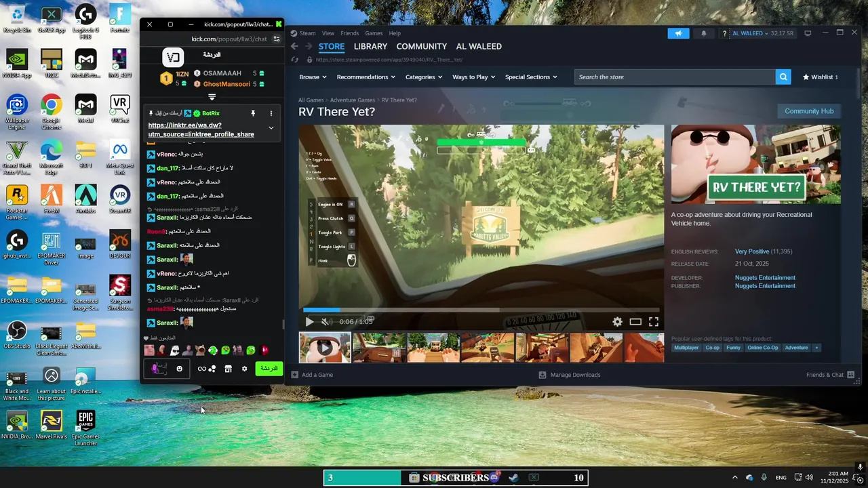This screenshot has width=868, height=488.
Task: Open the Community Hub
Action: point(809,111)
